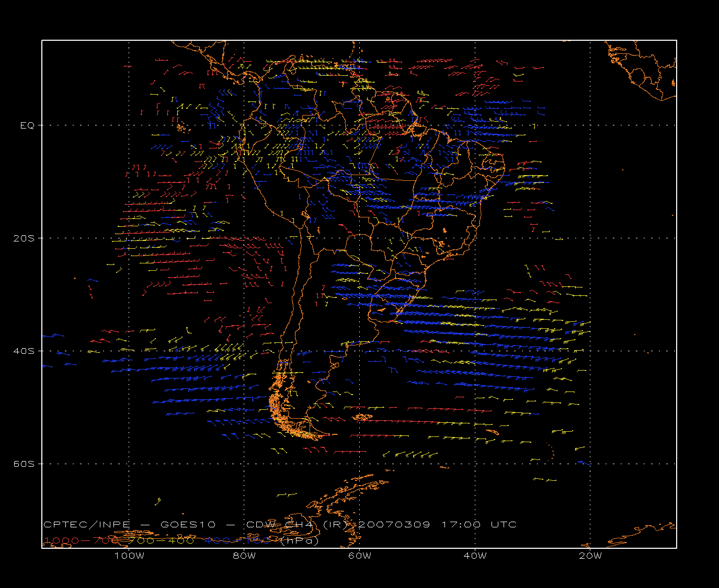Click the 20W longitude label
The height and width of the screenshot is (588, 719).
tap(590, 556)
